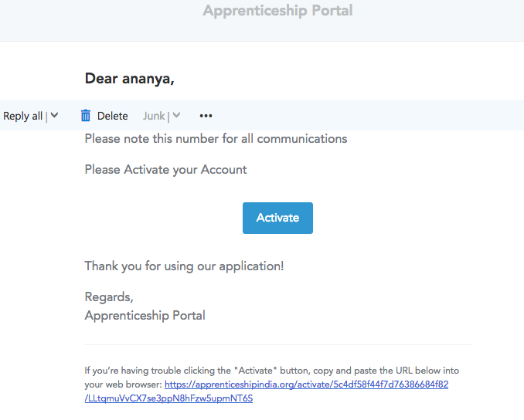Expand the Reply all dropdown chevron
This screenshot has width=524, height=420.
click(54, 115)
